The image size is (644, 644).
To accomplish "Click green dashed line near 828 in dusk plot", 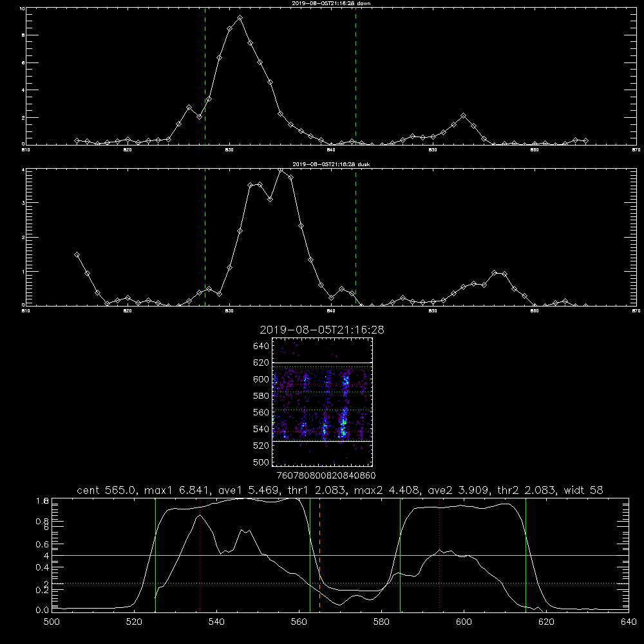I will click(205, 238).
